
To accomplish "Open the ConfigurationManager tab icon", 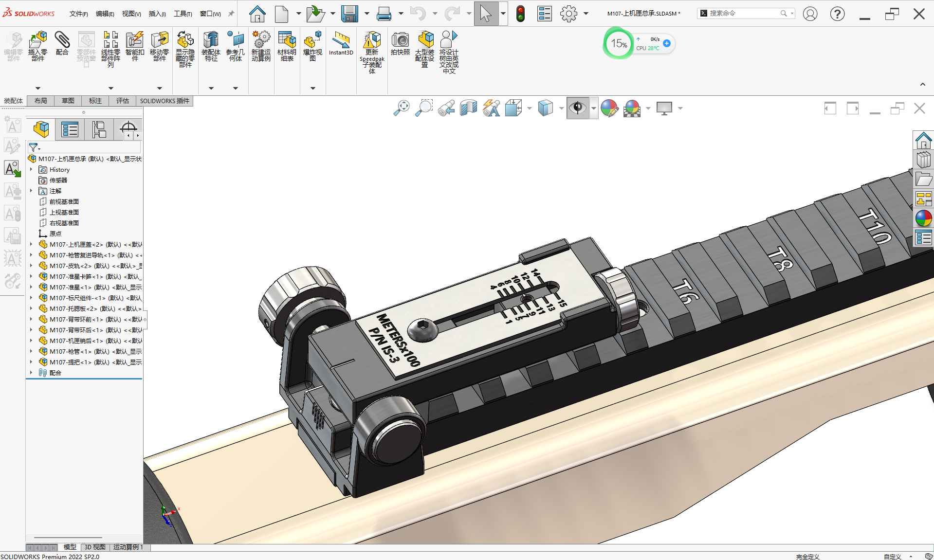I will (x=99, y=129).
